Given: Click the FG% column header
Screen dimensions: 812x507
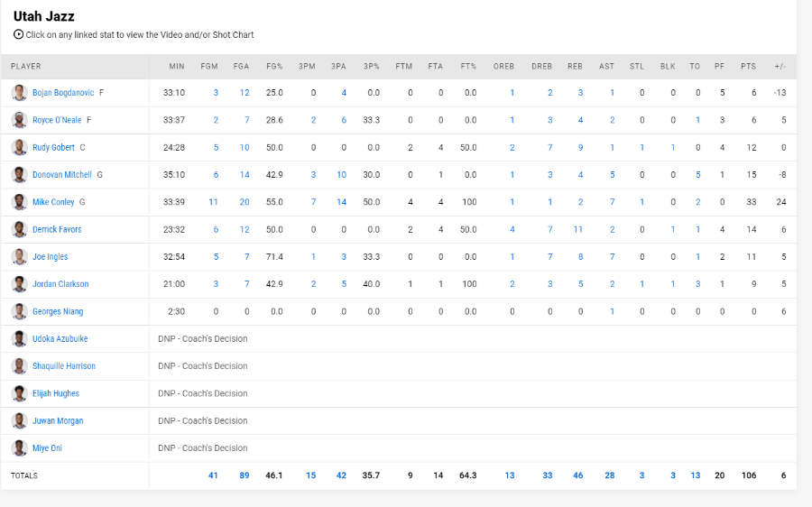Looking at the screenshot, I should (274, 66).
